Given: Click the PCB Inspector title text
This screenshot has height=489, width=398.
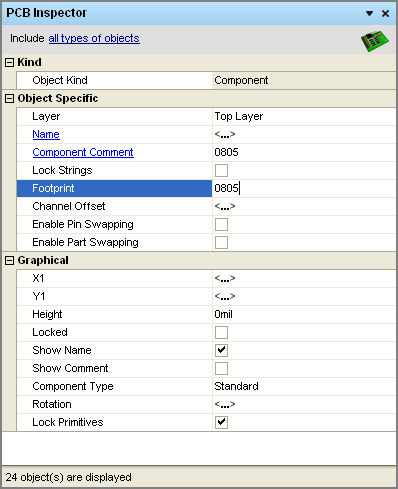Looking at the screenshot, I should [46, 13].
